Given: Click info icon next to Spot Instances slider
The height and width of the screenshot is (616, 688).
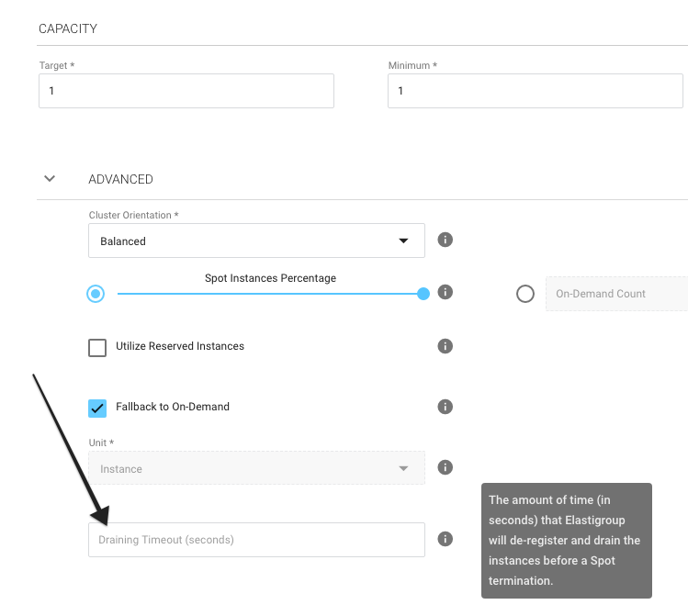Looking at the screenshot, I should (x=446, y=293).
